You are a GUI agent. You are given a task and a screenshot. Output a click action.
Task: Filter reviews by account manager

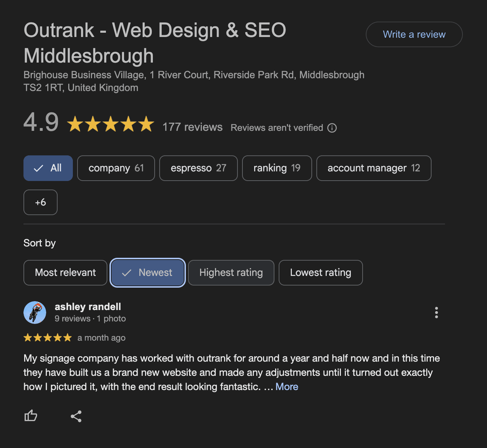[x=374, y=168]
